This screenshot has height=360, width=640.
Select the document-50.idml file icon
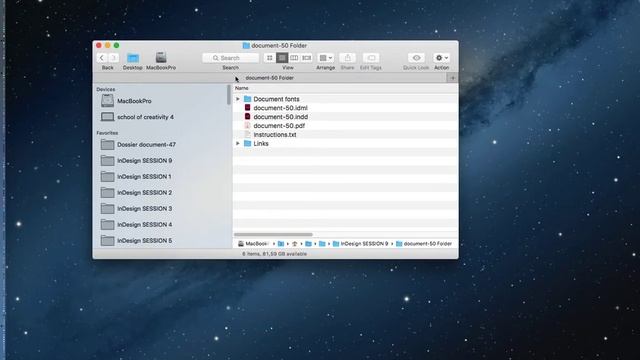pyautogui.click(x=247, y=108)
